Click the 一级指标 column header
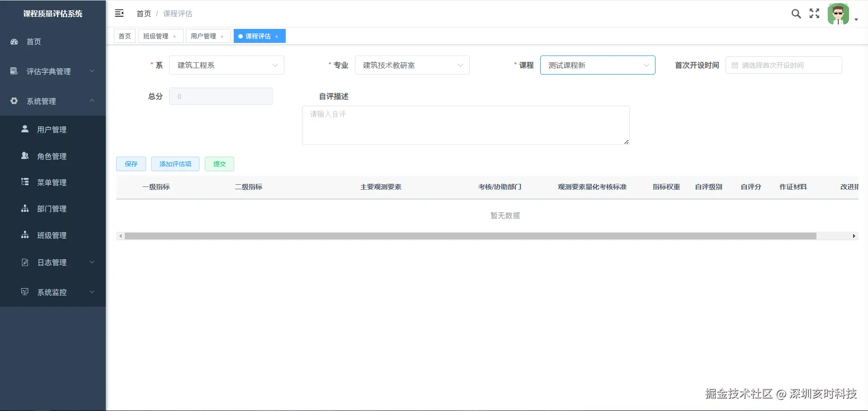Screen dimensions: 868x411 (x=156, y=187)
